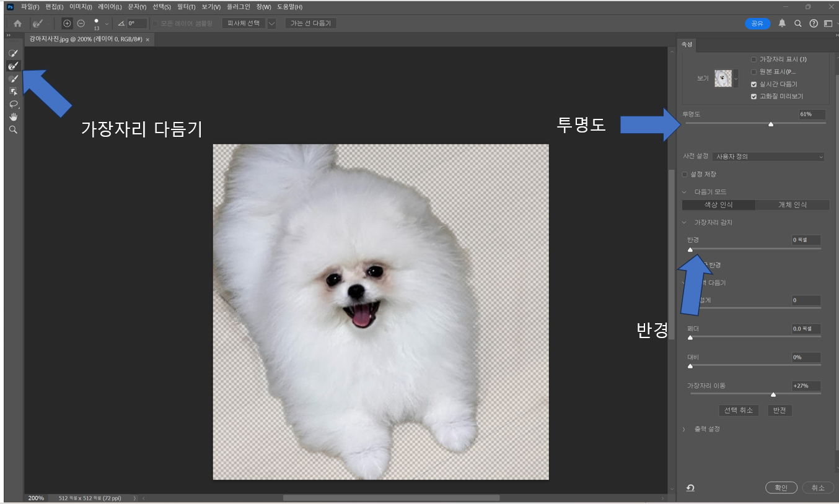Select the Brush tool in left toolbar
Viewport: 839px width, 504px height.
(x=13, y=79)
